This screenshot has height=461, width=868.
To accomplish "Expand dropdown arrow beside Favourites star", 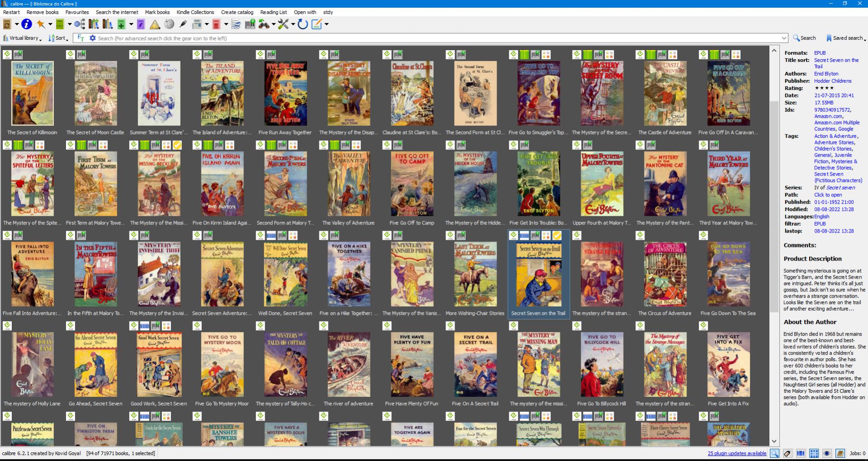I will [50, 24].
